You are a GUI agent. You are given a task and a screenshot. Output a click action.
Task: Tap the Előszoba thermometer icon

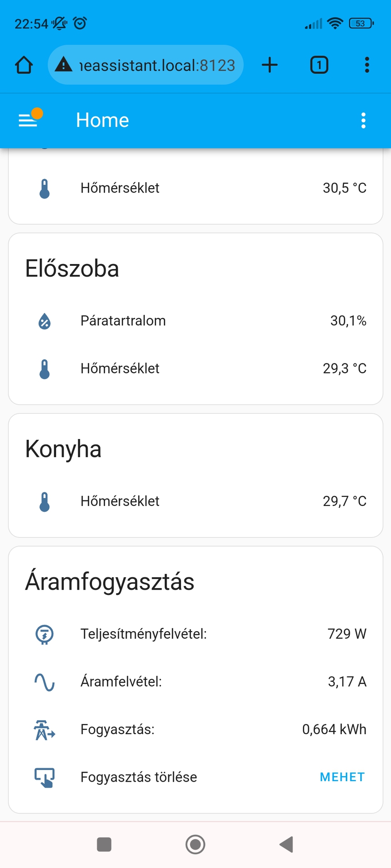[x=44, y=369]
